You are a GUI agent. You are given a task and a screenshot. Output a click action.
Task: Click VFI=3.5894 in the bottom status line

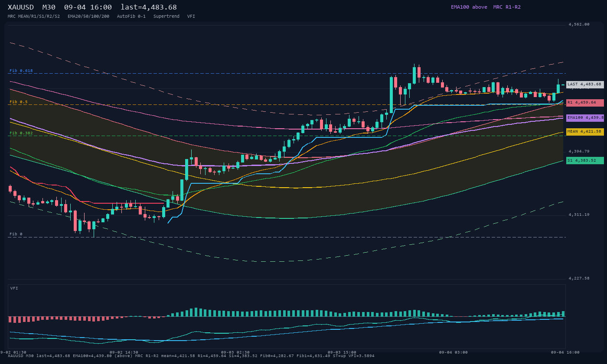tap(362, 356)
